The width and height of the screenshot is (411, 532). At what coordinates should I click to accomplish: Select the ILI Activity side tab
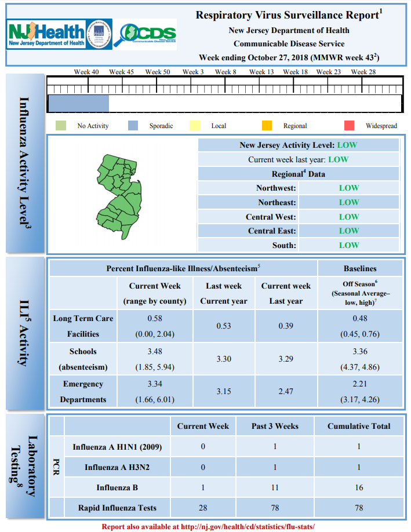click(x=25, y=333)
